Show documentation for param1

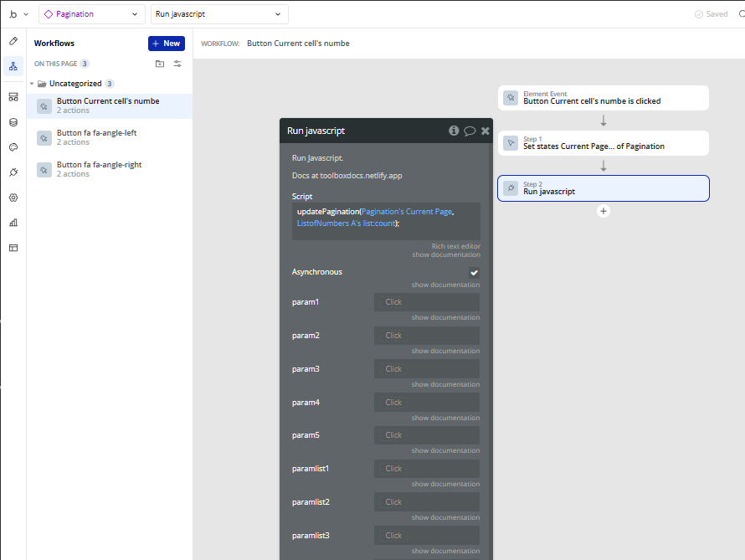pyautogui.click(x=445, y=317)
